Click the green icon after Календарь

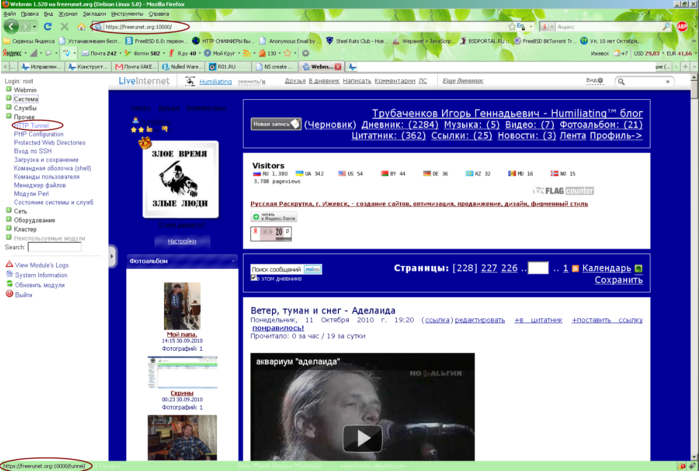638,268
